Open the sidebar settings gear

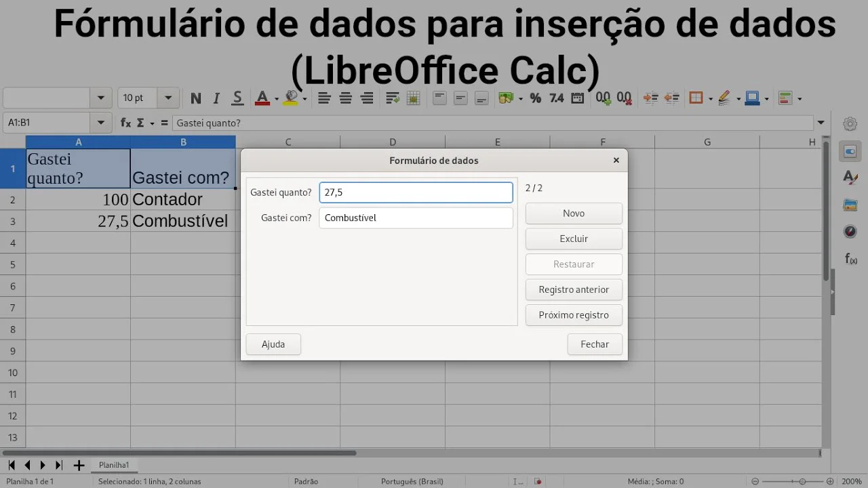(x=850, y=124)
